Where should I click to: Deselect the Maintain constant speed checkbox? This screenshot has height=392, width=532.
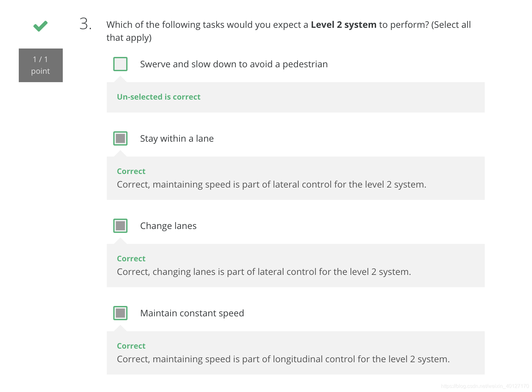[120, 313]
